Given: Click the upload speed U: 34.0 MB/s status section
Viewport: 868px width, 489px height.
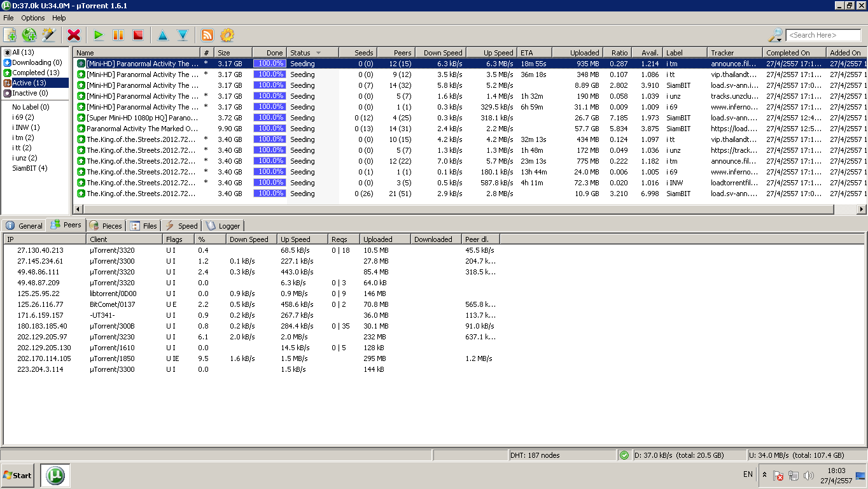Looking at the screenshot, I should pyautogui.click(x=806, y=455).
